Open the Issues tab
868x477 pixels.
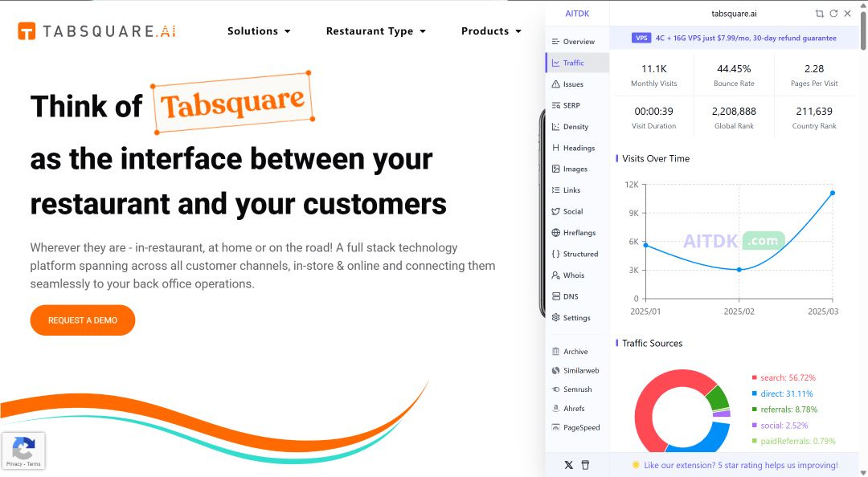click(577, 84)
